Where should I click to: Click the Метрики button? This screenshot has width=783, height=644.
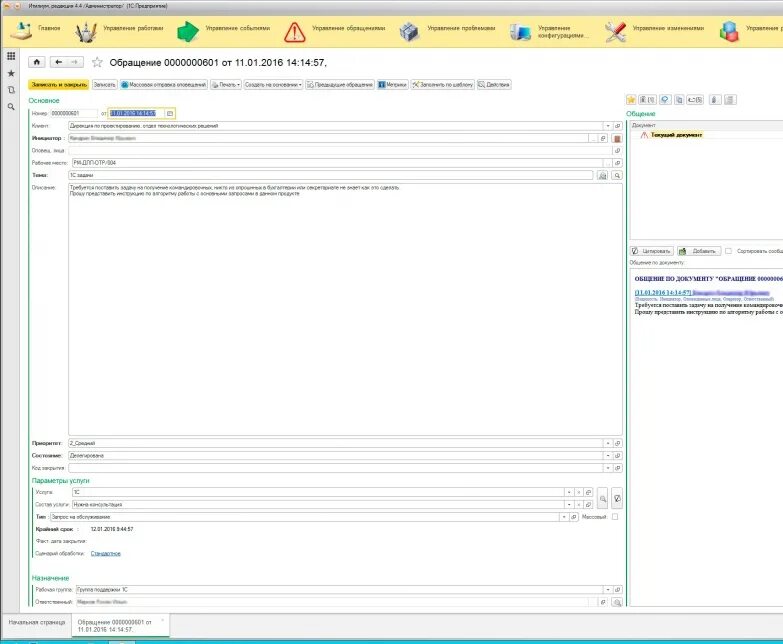coord(392,85)
